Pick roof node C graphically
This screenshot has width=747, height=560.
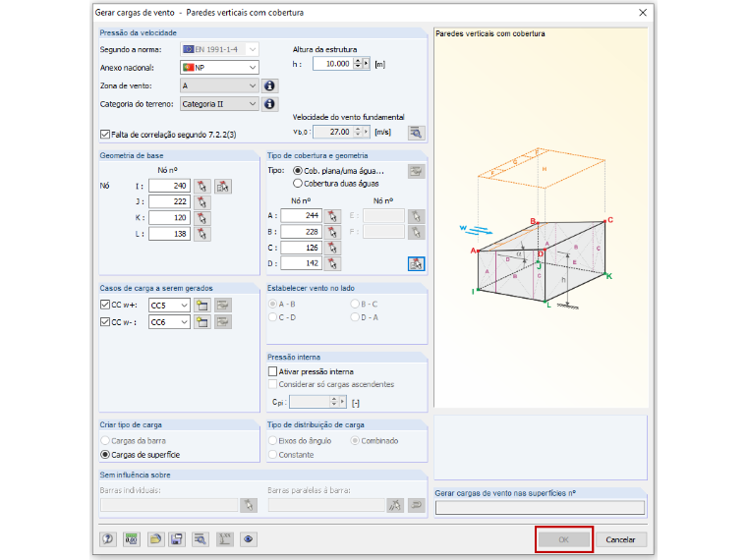pos(332,248)
